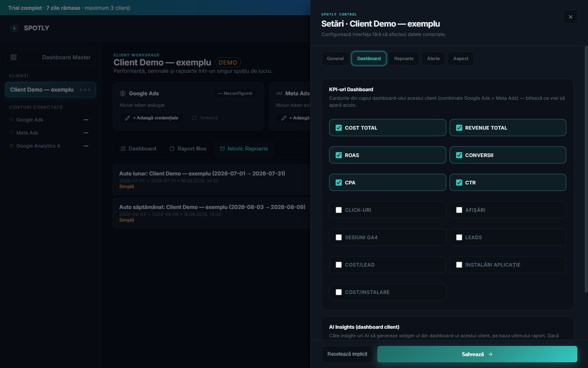Select the Dashboard settings tab
588x368 pixels.
[369, 58]
